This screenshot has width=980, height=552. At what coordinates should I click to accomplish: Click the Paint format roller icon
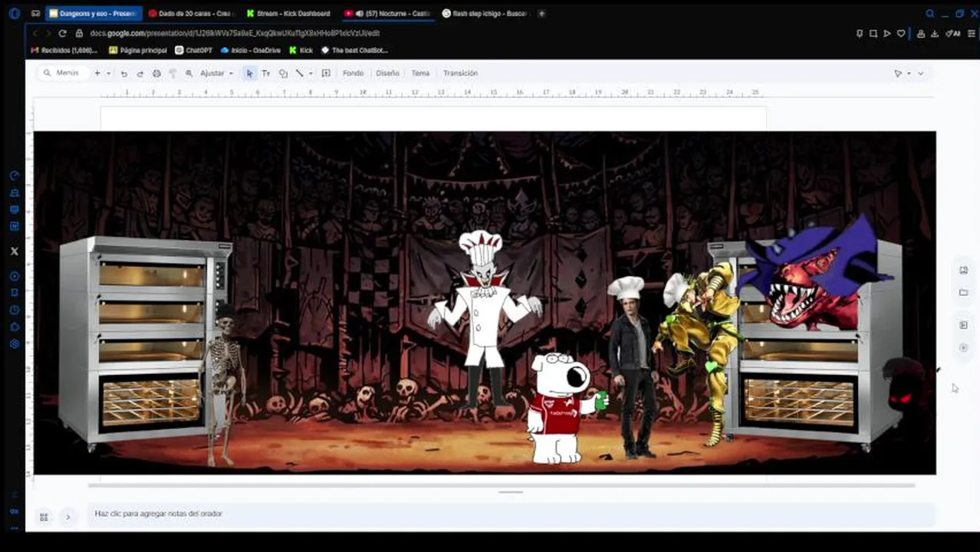pos(173,74)
